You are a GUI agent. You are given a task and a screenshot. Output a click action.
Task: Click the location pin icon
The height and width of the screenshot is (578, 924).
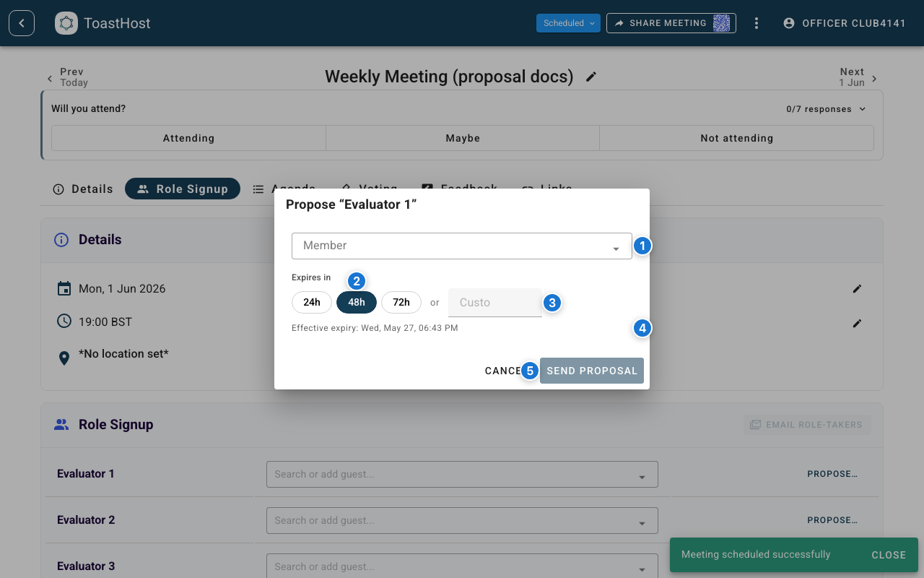[64, 358]
